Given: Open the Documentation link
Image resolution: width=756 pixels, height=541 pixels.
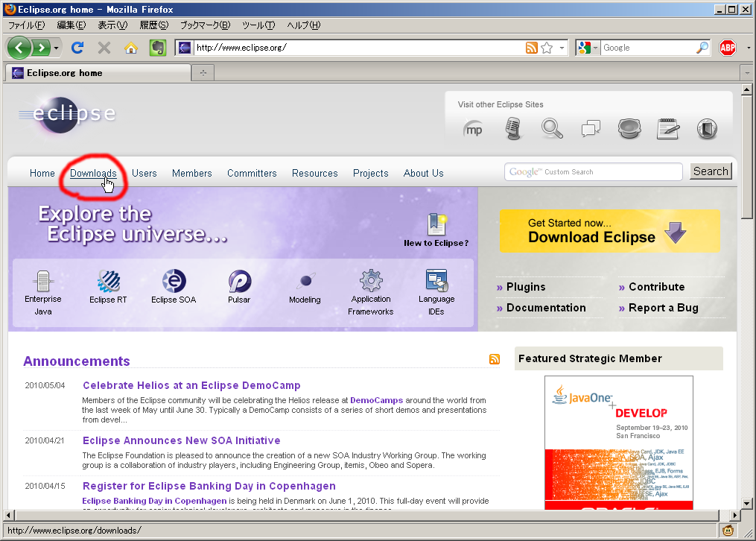Looking at the screenshot, I should (x=546, y=308).
